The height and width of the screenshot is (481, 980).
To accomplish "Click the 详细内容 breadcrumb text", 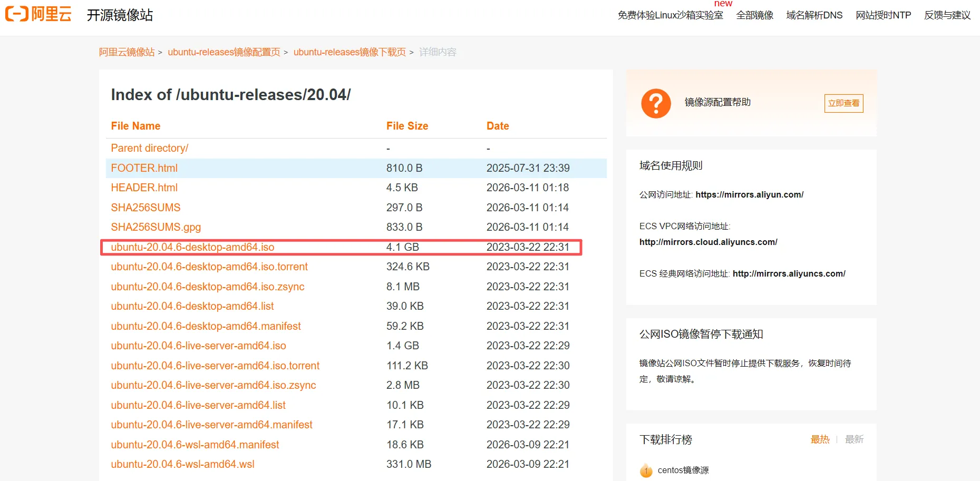I will (438, 52).
